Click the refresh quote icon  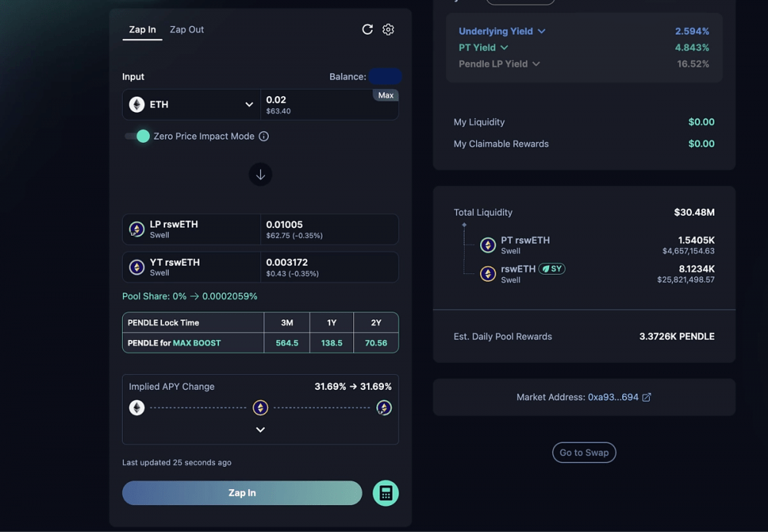[367, 29]
